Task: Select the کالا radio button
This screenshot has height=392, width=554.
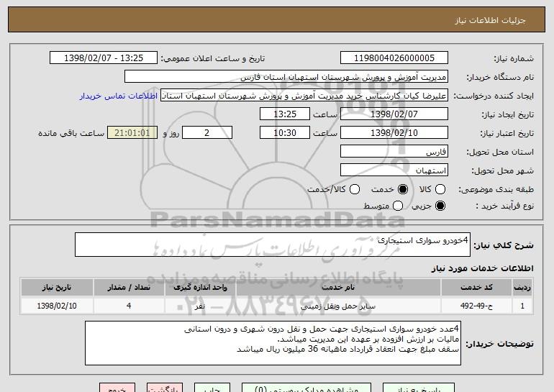Action: tap(440, 189)
